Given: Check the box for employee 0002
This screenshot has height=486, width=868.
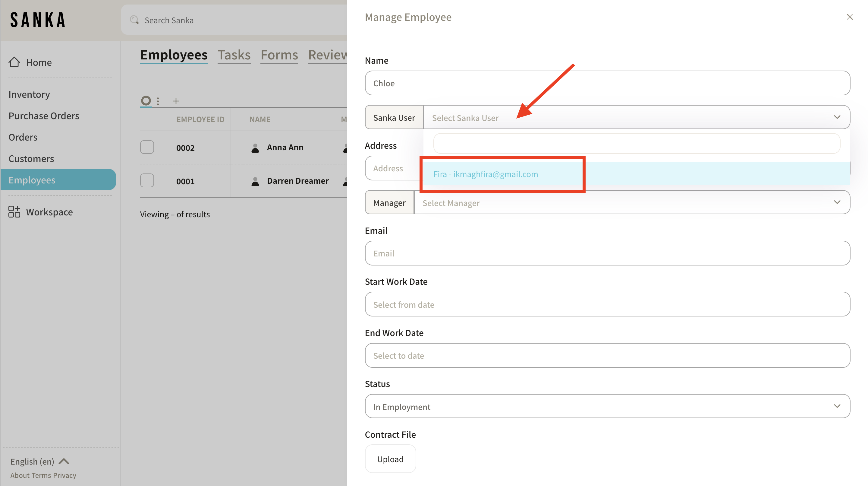Looking at the screenshot, I should (x=147, y=148).
